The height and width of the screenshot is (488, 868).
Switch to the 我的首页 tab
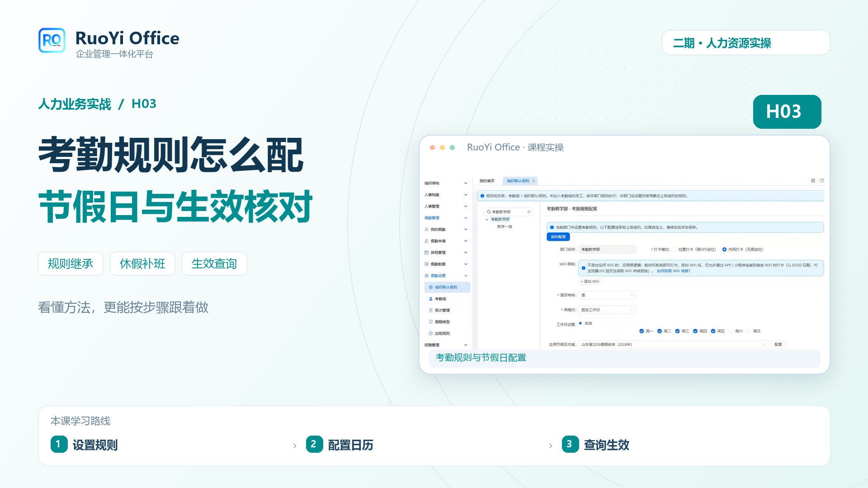point(487,181)
